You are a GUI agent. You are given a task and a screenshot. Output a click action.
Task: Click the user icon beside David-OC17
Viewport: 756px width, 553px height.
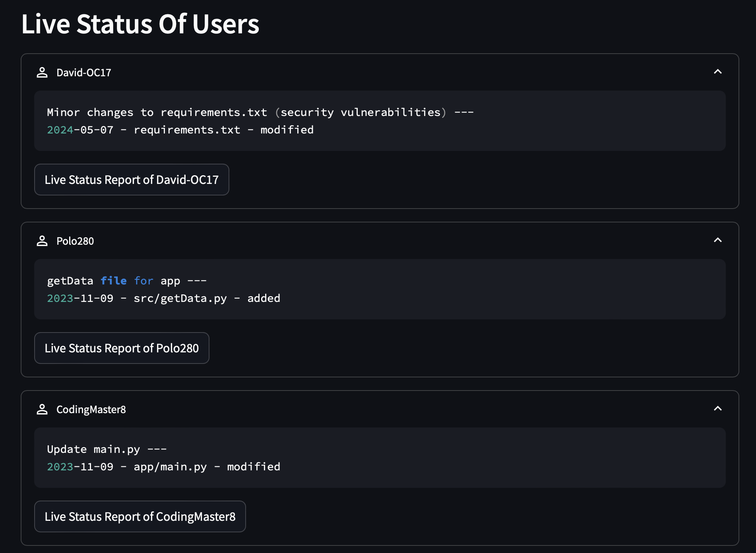click(42, 72)
